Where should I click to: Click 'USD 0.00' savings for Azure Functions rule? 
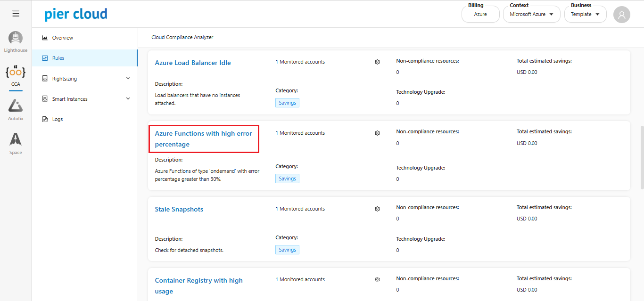pyautogui.click(x=527, y=143)
